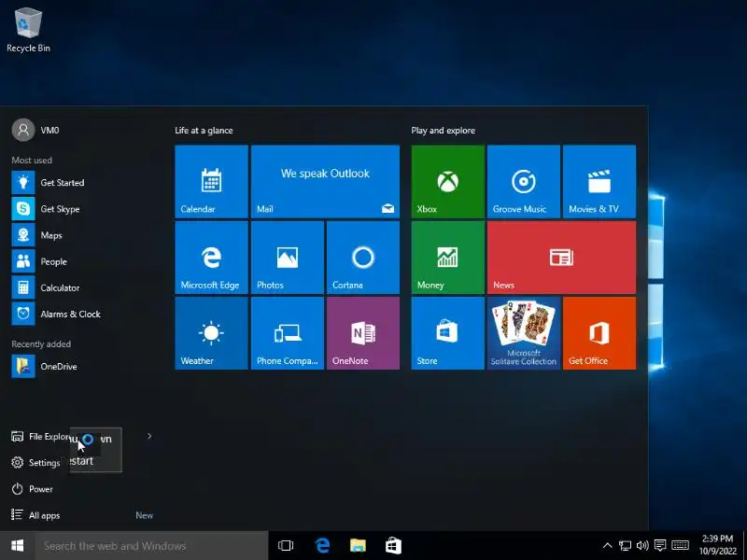The width and height of the screenshot is (747, 560).
Task: Open Alarms & Clock app
Action: pos(82,314)
